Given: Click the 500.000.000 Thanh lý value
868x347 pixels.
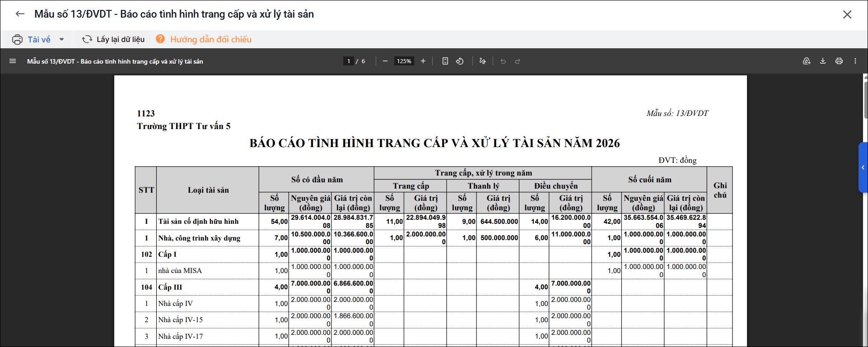Looking at the screenshot, I should pyautogui.click(x=499, y=238).
